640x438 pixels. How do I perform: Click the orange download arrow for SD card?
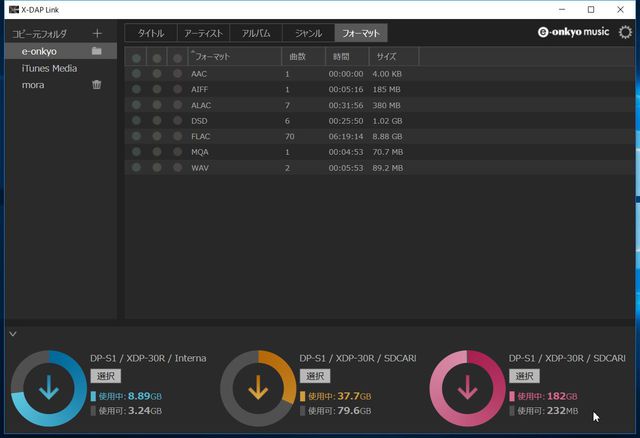258,389
